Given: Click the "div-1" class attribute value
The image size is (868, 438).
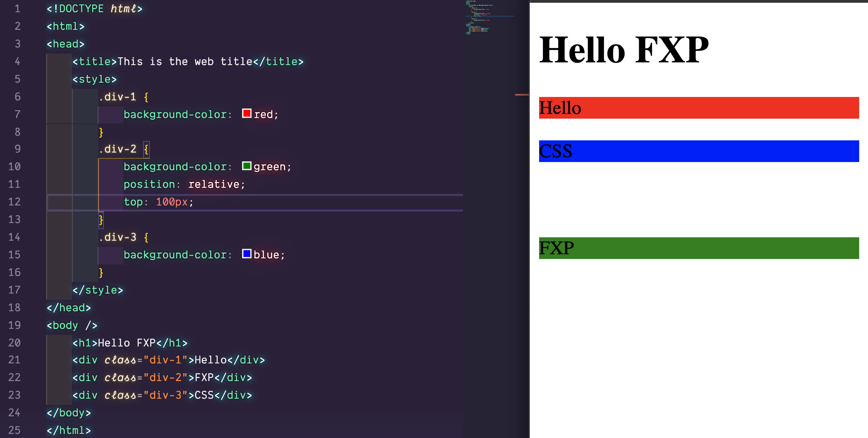Looking at the screenshot, I should tap(165, 360).
